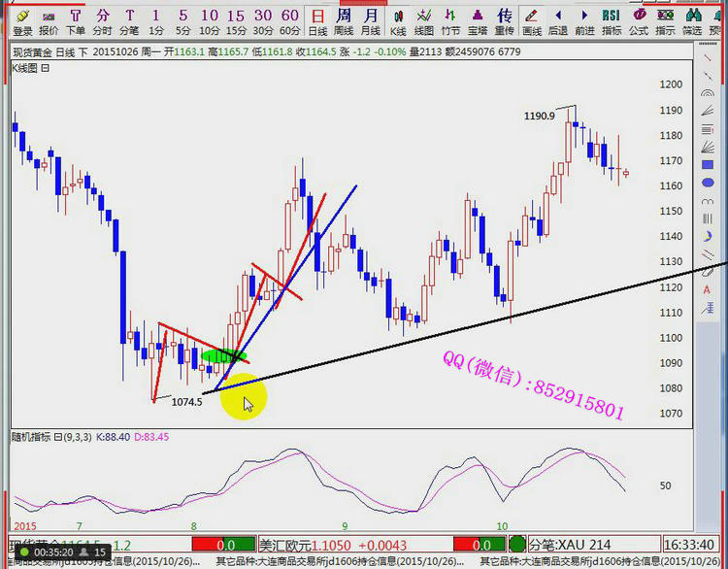The width and height of the screenshot is (728, 569).
Task: Select the 画线 draw line tool
Action: [531, 21]
